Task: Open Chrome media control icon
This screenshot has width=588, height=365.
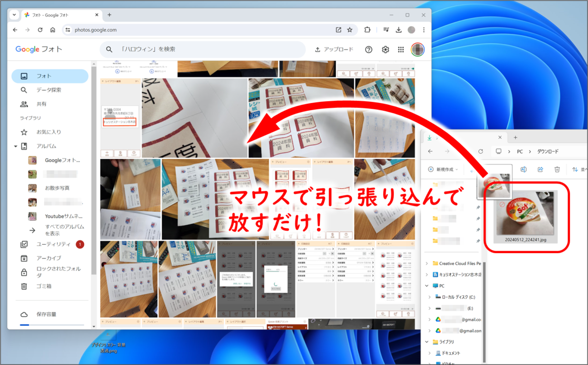Action: tap(387, 30)
